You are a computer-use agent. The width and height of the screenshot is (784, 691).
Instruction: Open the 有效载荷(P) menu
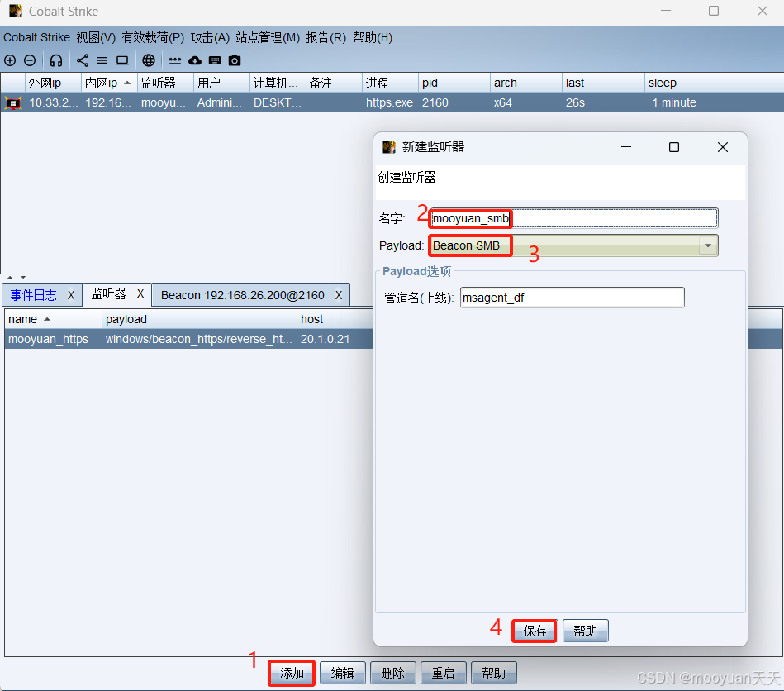coord(153,37)
